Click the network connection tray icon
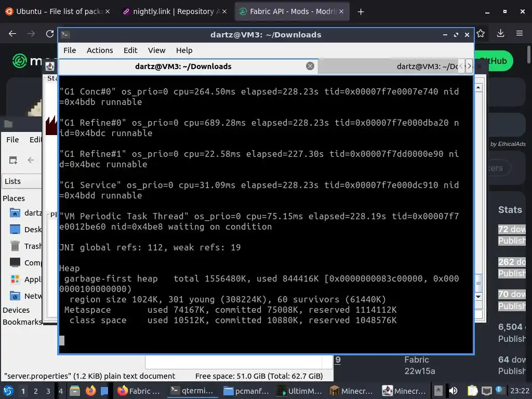532x399 pixels. (x=486, y=391)
